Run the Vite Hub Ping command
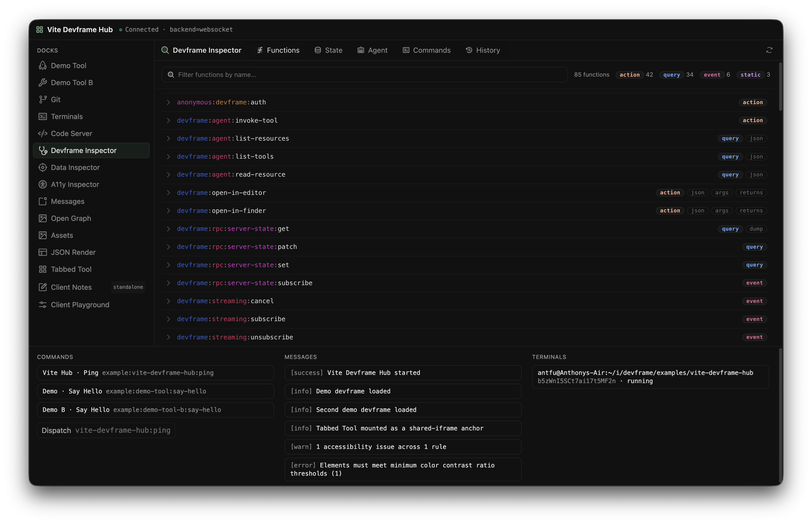Image resolution: width=812 pixels, height=524 pixels. tap(155, 373)
